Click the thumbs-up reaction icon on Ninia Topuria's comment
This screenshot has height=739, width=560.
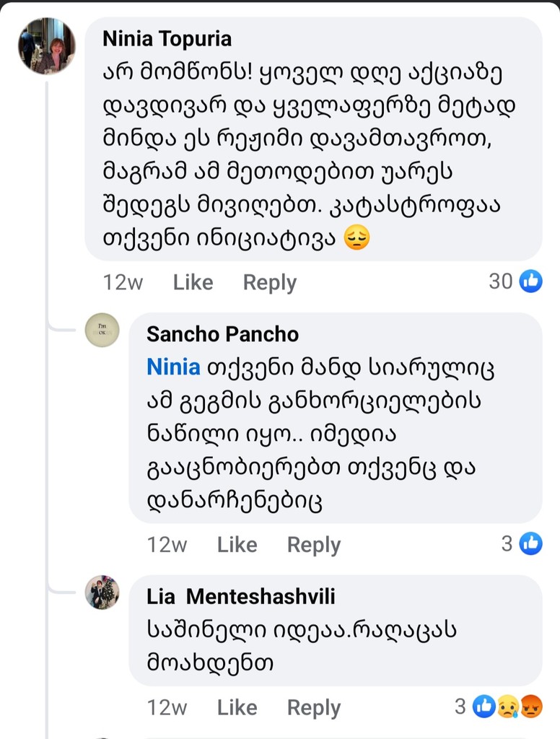pos(531,281)
